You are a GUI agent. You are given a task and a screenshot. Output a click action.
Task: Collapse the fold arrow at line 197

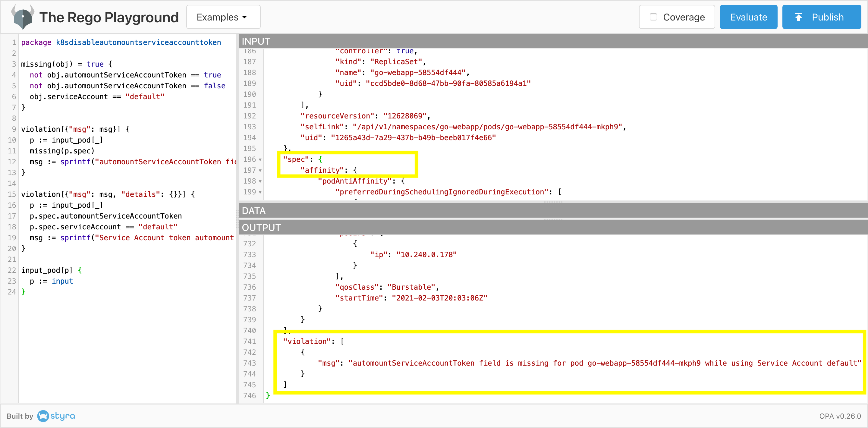coord(260,171)
